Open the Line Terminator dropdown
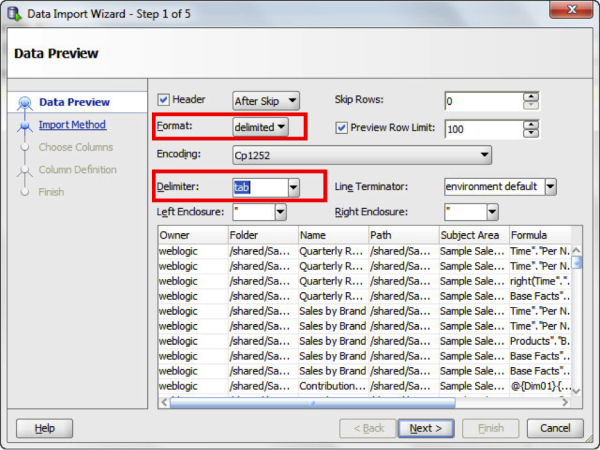The image size is (600, 450). (549, 187)
